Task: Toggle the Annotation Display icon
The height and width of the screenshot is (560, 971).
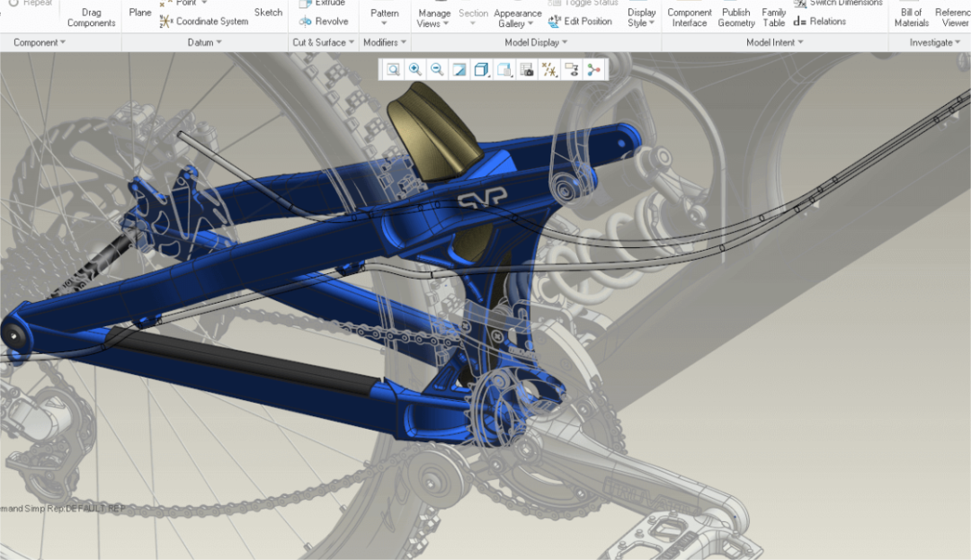Action: [x=571, y=69]
